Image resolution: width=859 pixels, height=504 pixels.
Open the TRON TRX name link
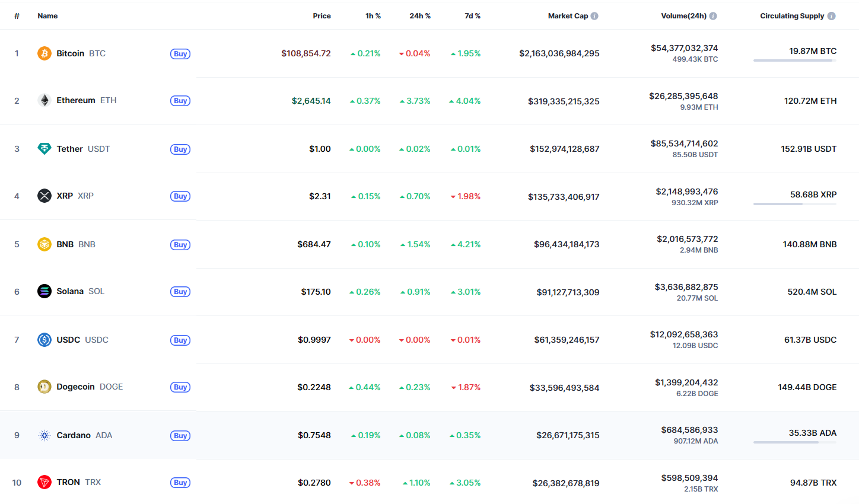tap(78, 482)
